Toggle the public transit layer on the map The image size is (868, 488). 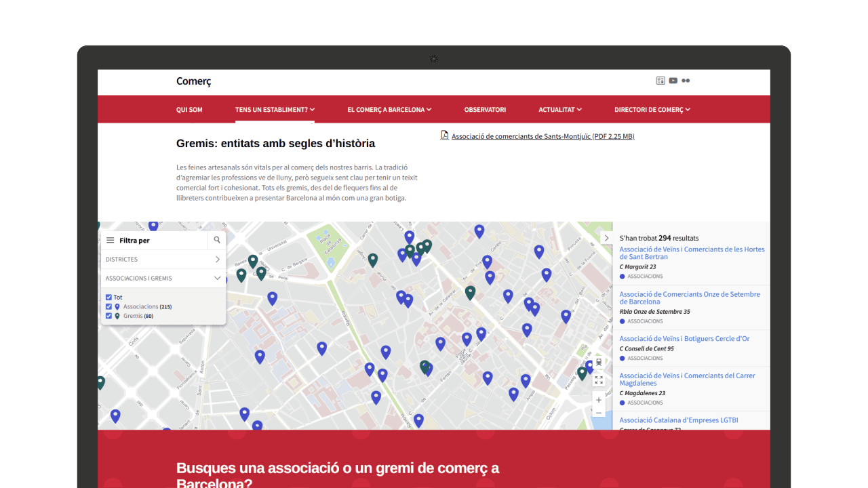(599, 363)
